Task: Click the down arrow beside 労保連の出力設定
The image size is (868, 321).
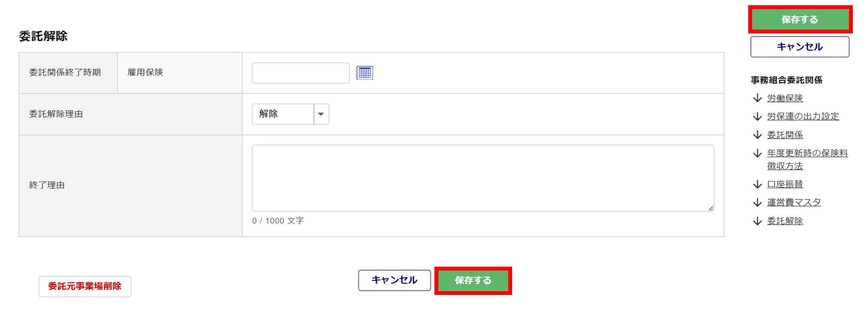Action: click(757, 116)
